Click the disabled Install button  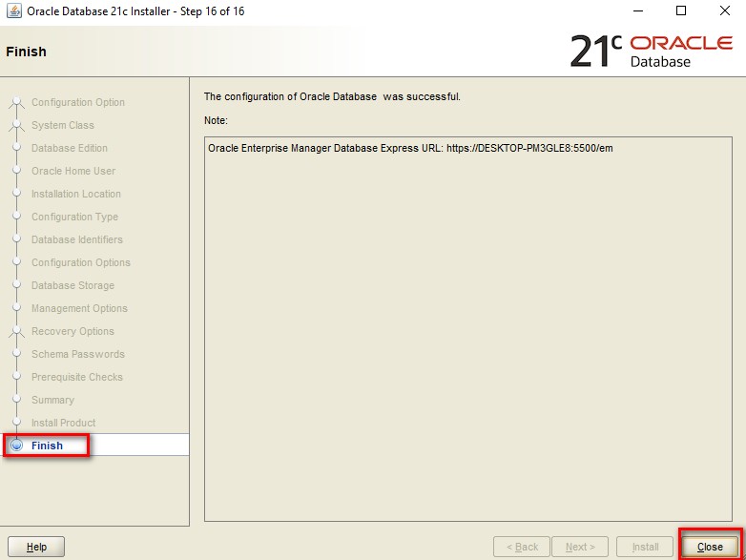(x=645, y=547)
